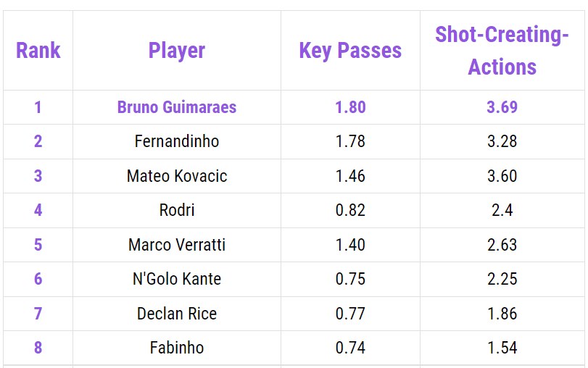The image size is (588, 368).
Task: Select Rodri's 0.82 key passes value
Action: (350, 210)
